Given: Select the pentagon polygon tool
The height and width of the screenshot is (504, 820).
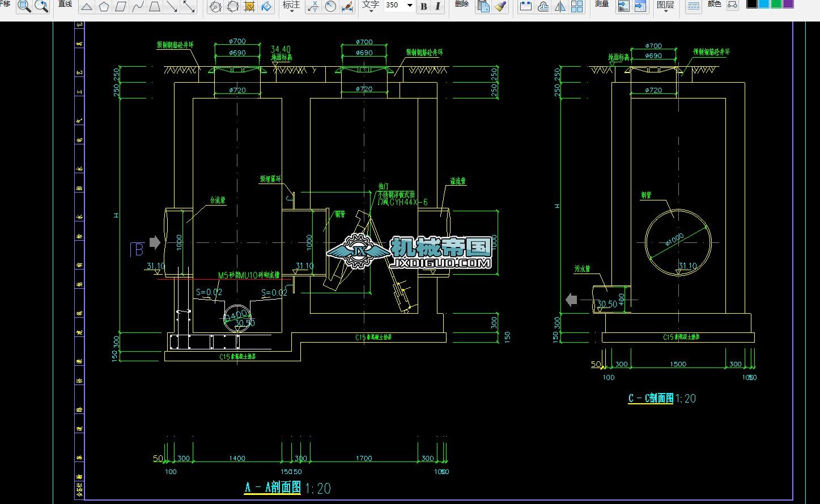Looking at the screenshot, I should tap(103, 7).
